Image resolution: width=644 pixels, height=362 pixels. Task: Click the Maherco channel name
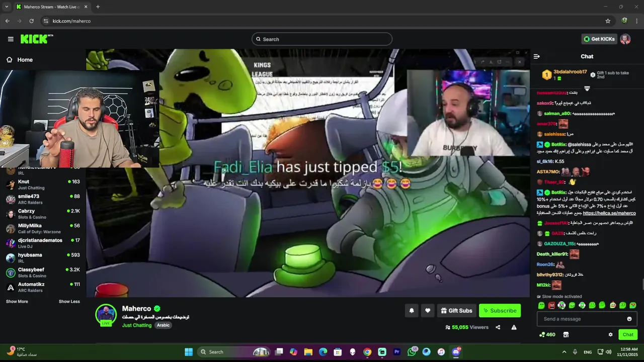point(136,309)
